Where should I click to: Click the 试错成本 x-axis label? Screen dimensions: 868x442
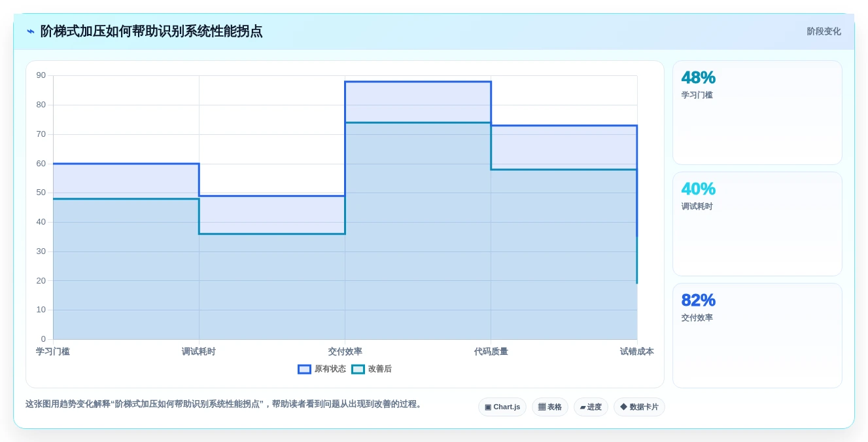click(637, 352)
